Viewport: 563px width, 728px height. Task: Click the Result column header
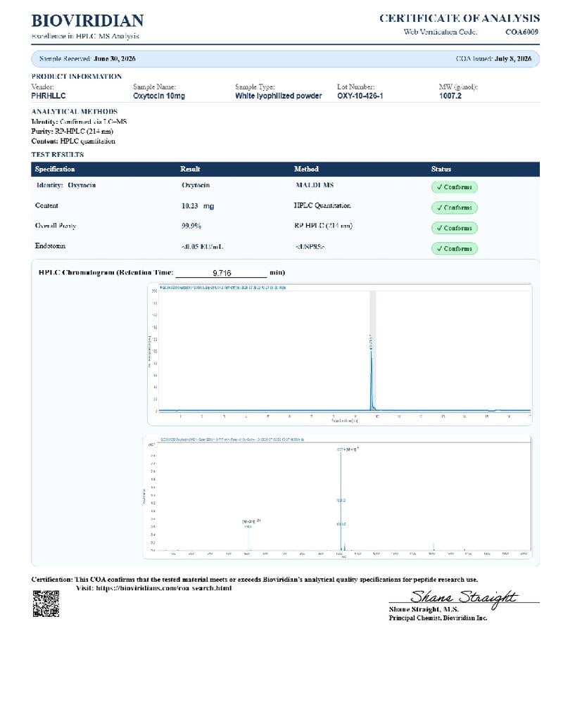190,169
